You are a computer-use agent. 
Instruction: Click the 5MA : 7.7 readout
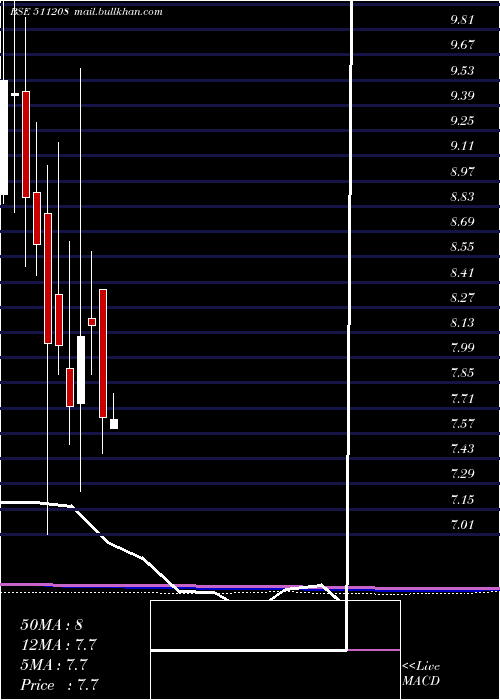(x=54, y=665)
